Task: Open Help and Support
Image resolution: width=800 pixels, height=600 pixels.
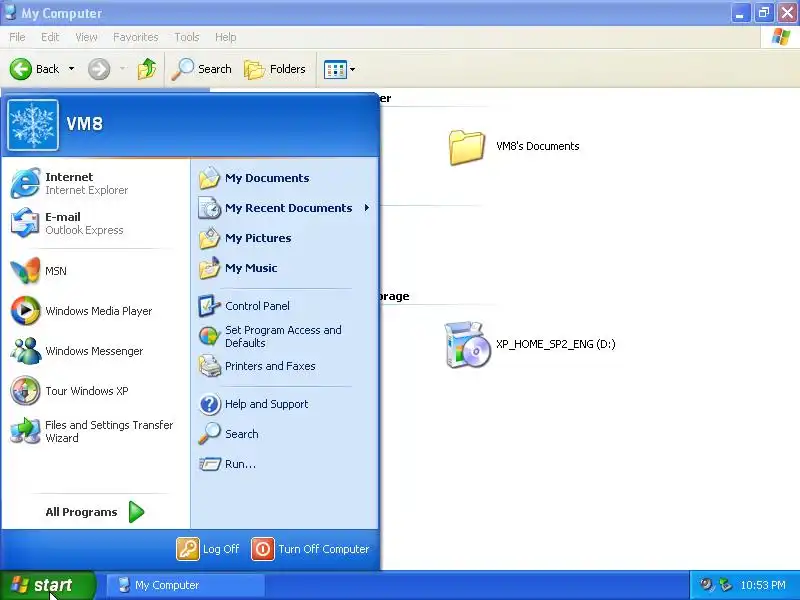Action: (285, 404)
